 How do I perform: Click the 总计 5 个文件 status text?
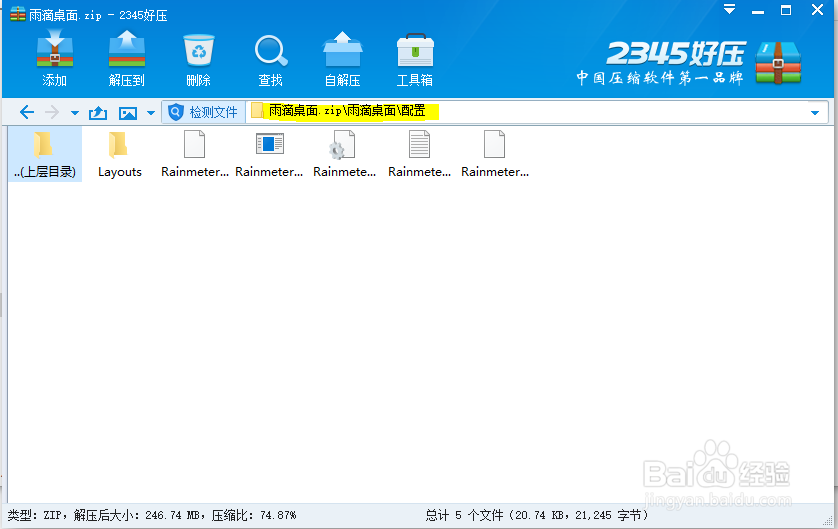[537, 515]
